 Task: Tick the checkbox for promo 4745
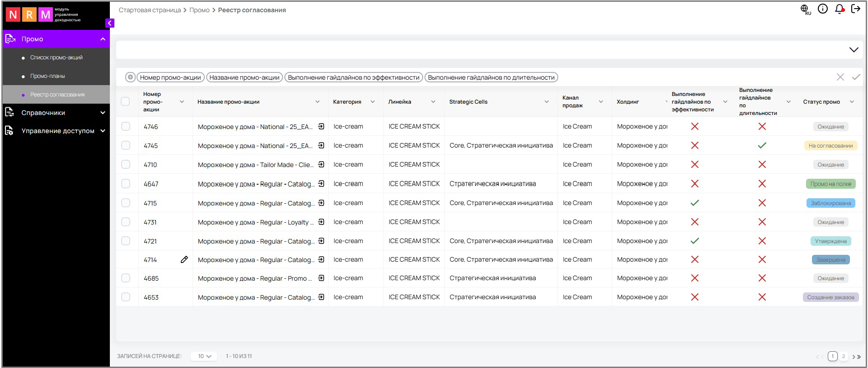click(x=126, y=146)
